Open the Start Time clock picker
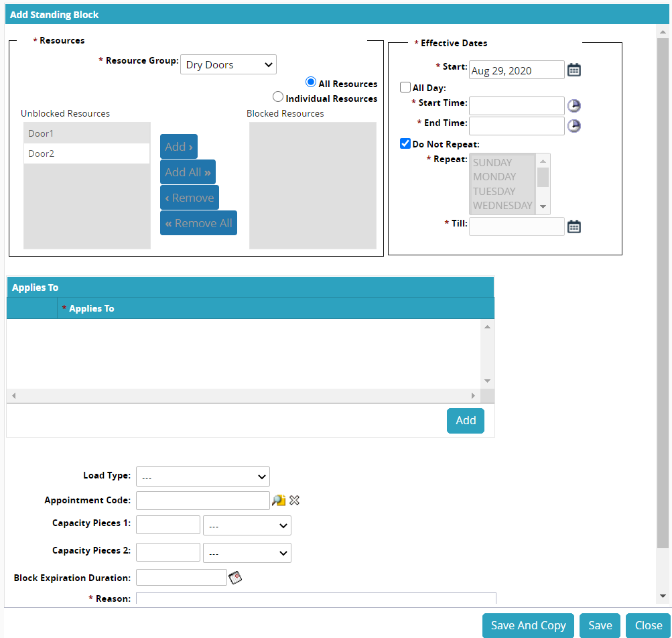The height and width of the screenshot is (638, 672). point(574,106)
